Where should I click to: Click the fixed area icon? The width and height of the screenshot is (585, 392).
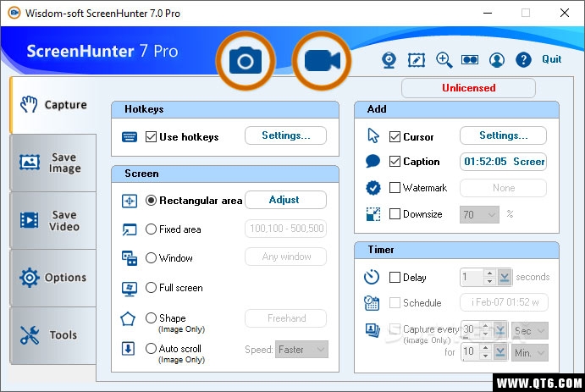130,229
